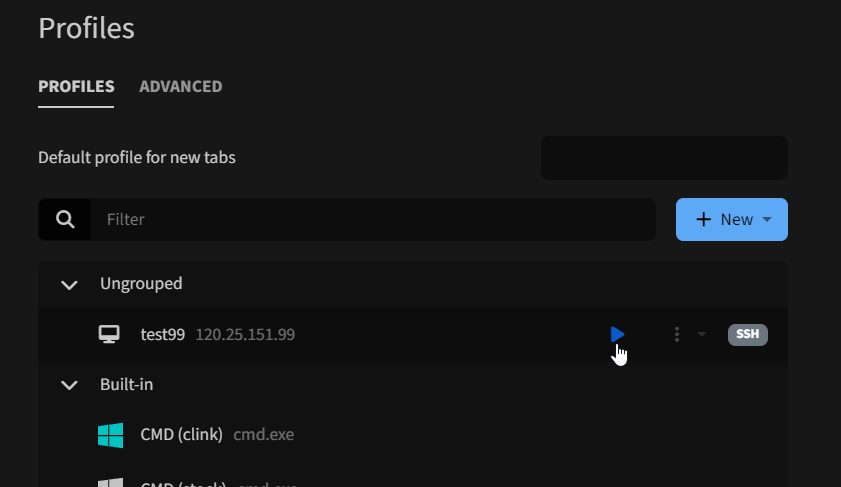
Task: Click the monitor icon beside test99
Action: click(x=110, y=334)
